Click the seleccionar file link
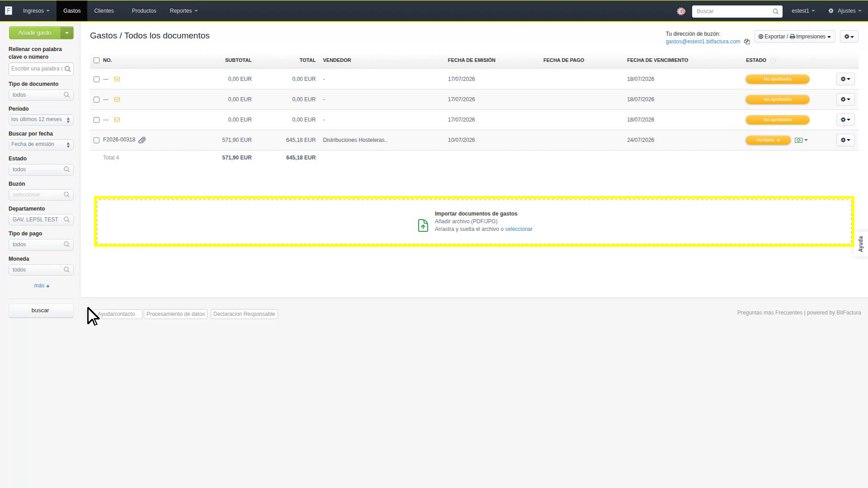Screen dimensions: 868x488 519,229
